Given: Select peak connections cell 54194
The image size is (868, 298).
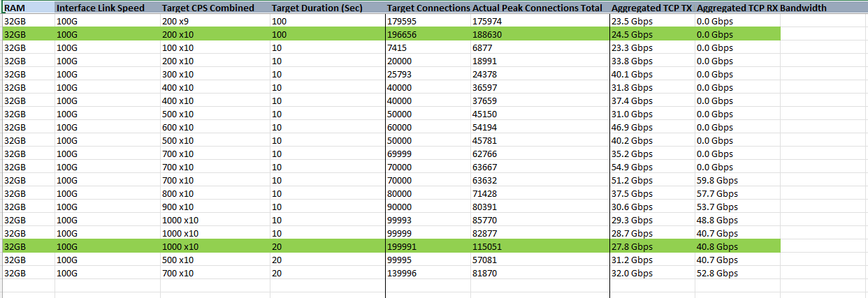Looking at the screenshot, I should pyautogui.click(x=540, y=127).
